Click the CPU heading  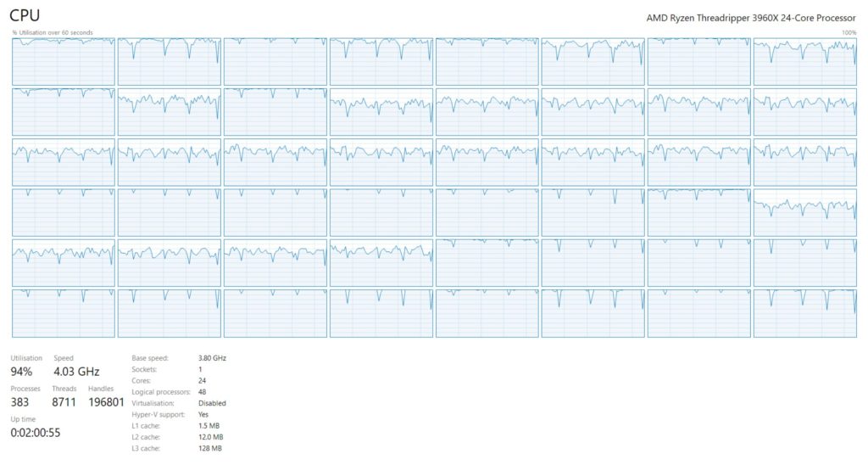(x=25, y=15)
